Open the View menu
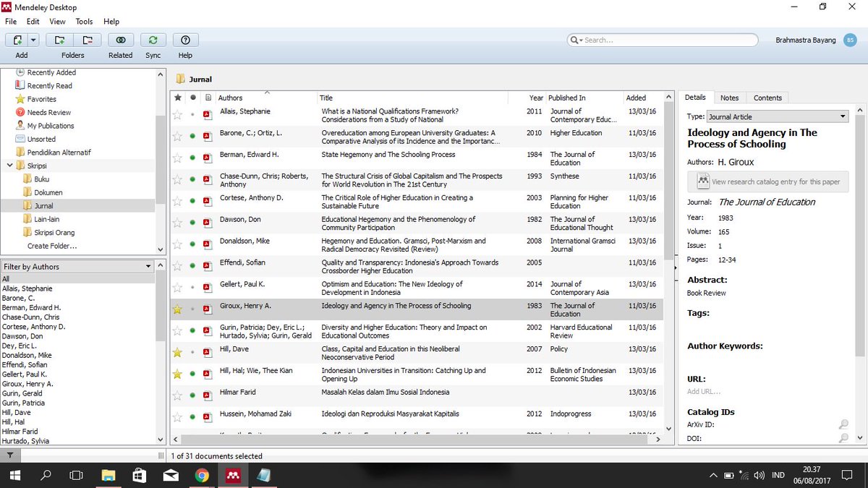Viewport: 868px width, 488px height. pyautogui.click(x=57, y=22)
